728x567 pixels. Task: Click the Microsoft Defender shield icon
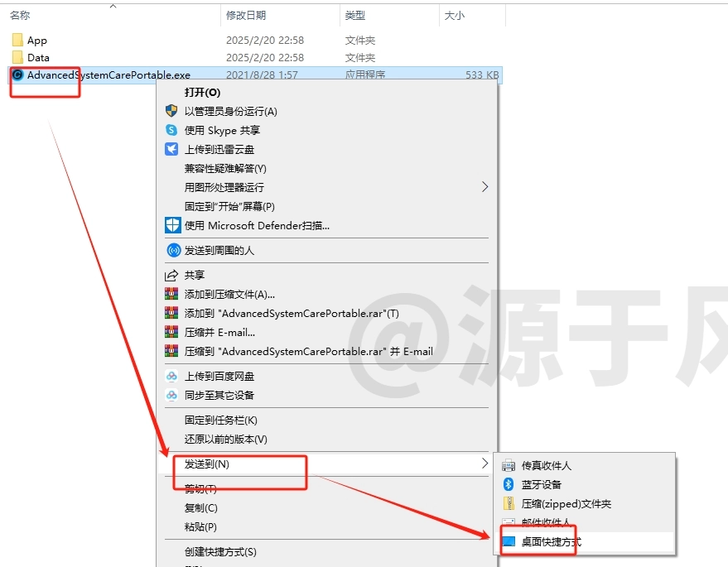(x=173, y=225)
